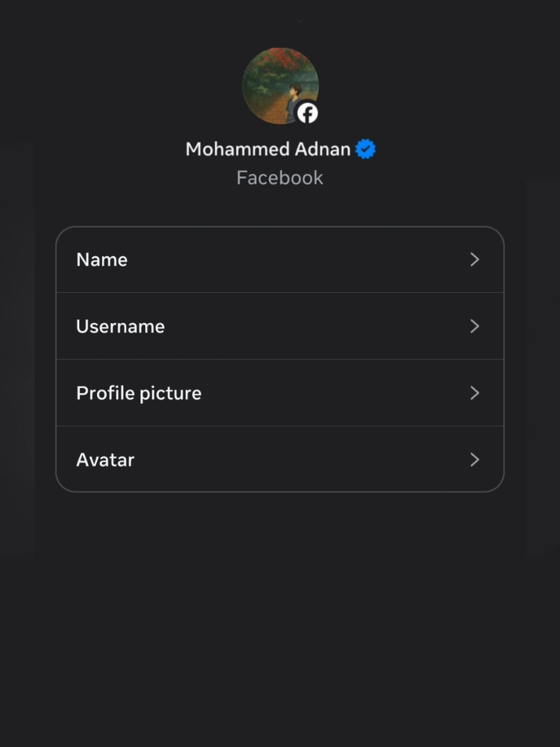Click the gray Facebook label under name
560x747 pixels.
point(280,177)
